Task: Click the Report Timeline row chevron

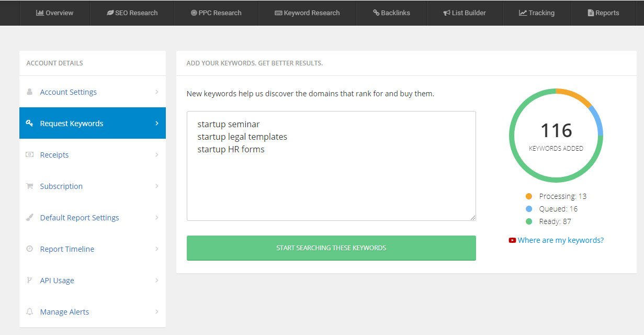Action: point(157,249)
